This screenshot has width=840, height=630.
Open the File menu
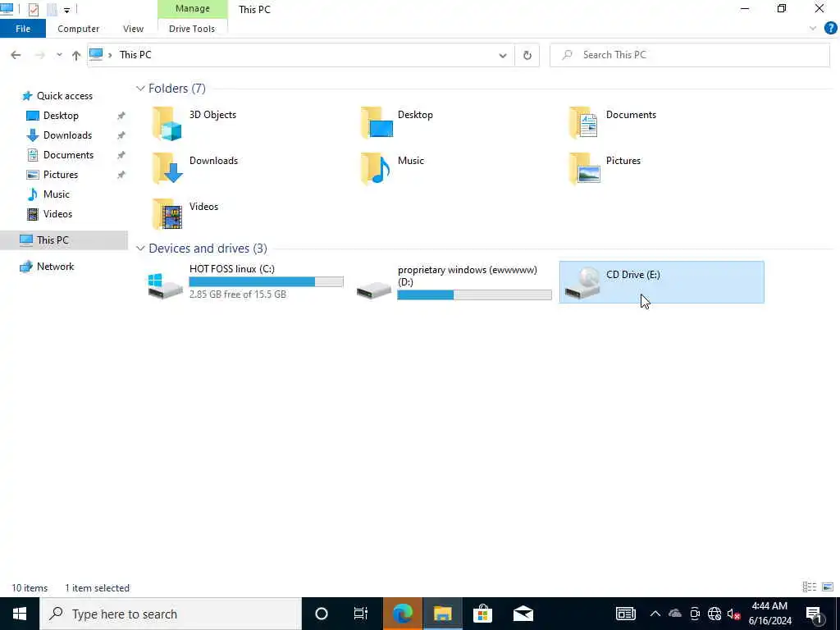23,29
